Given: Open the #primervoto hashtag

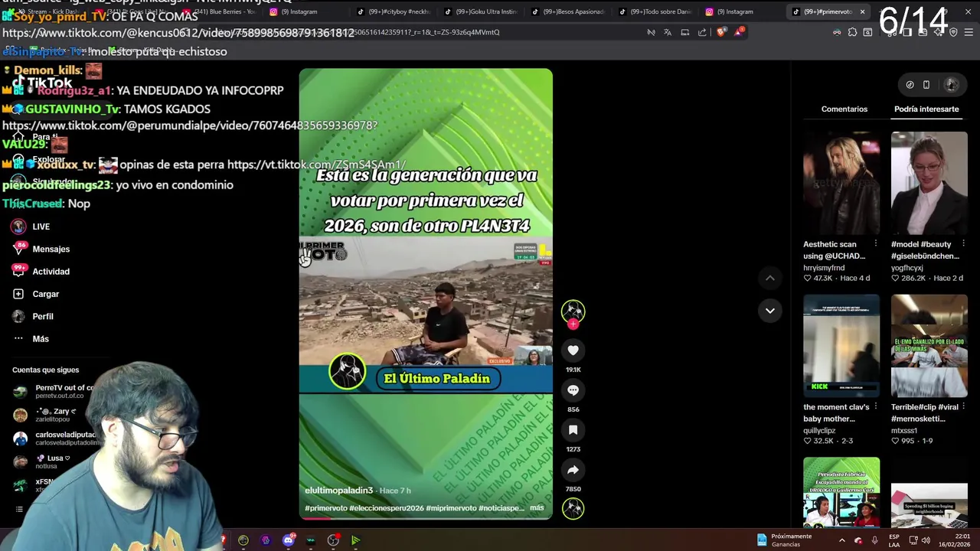Looking at the screenshot, I should pyautogui.click(x=325, y=508).
